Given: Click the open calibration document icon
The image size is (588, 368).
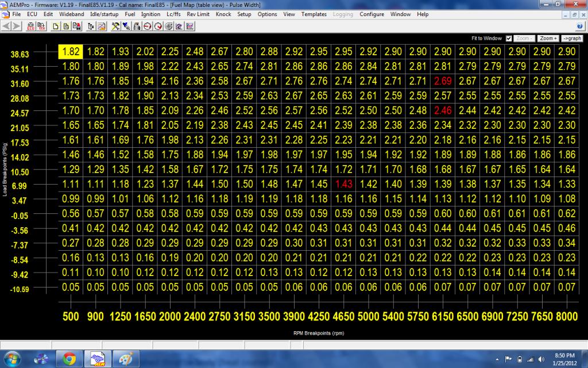Looking at the screenshot, I should (66, 26).
